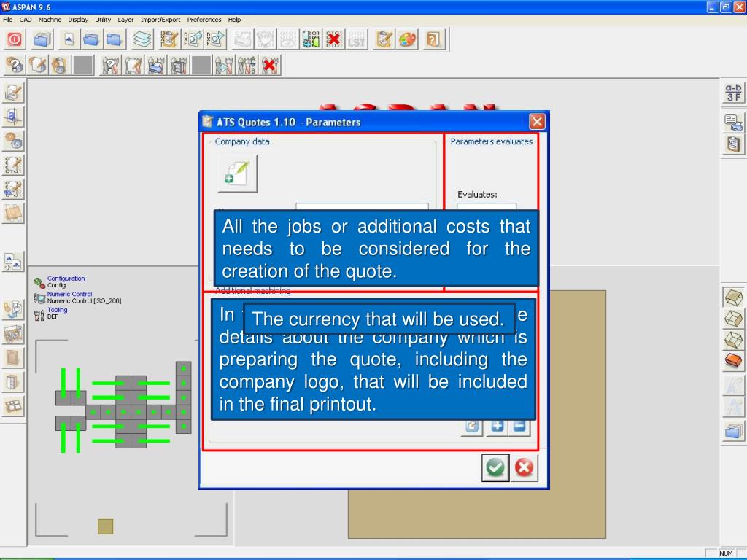This screenshot has width=747, height=560.
Task: Click the tools with printer icon
Action: pos(156,65)
